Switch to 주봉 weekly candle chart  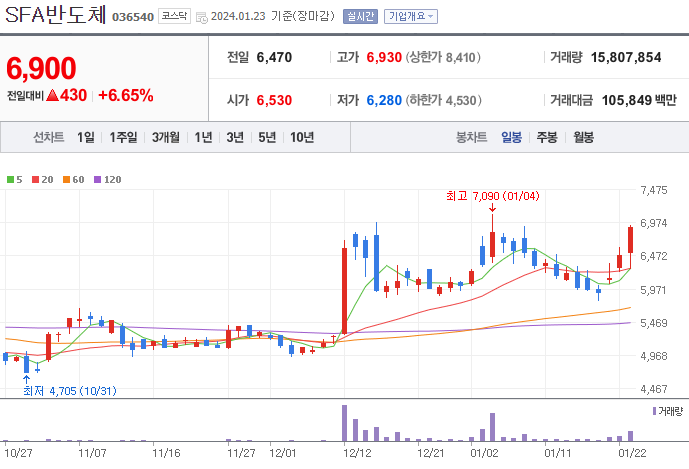click(x=547, y=138)
